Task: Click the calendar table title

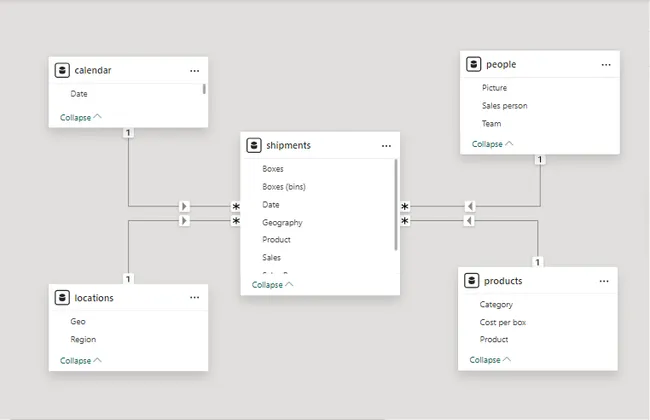Action: (93, 70)
